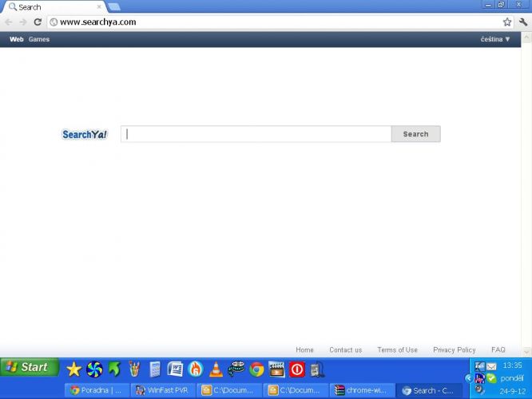Viewport: 532px width, 399px height.
Task: Switch to chrome-wi... archive taskbar window
Action: coord(363,390)
